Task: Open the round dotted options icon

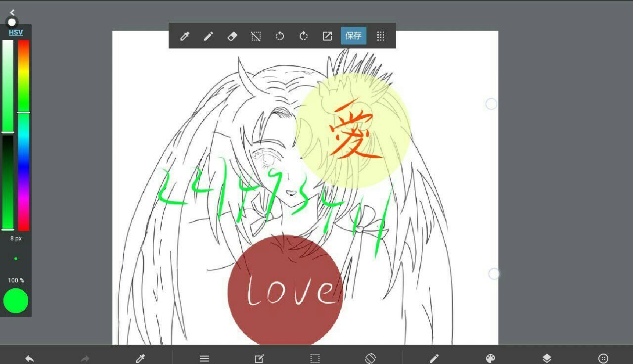Action: click(x=603, y=359)
